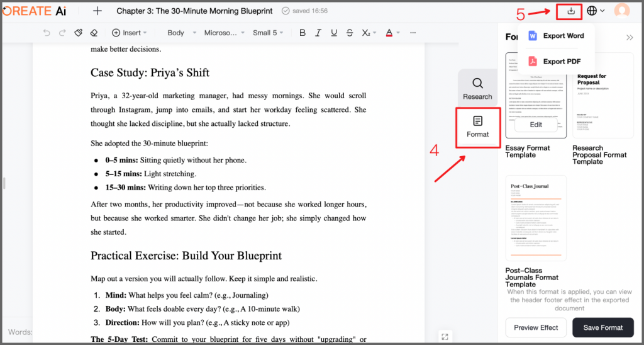Screen dimensions: 644x345
Task: Click the heading Case Study: Priya's Shift
Action: 150,73
